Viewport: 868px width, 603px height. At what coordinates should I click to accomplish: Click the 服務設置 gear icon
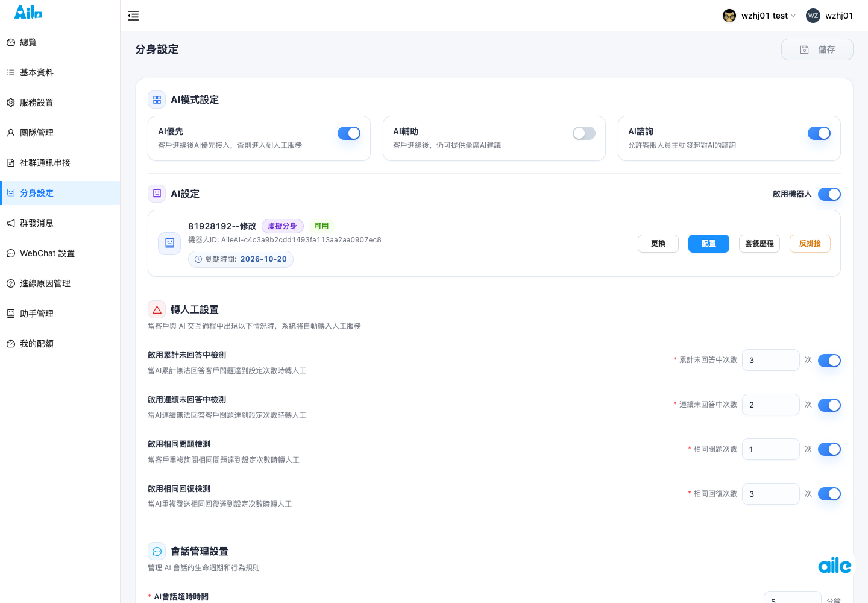pos(11,103)
